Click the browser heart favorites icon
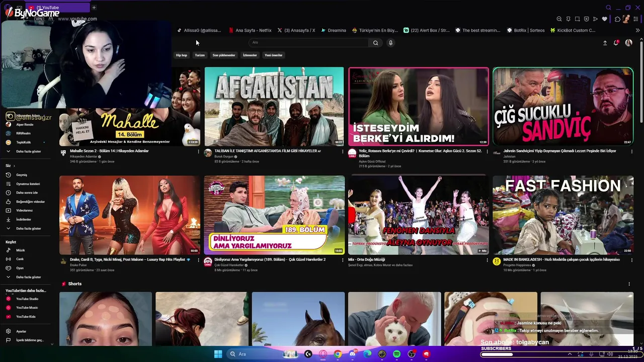Image resolution: width=644 pixels, height=362 pixels. [x=604, y=19]
